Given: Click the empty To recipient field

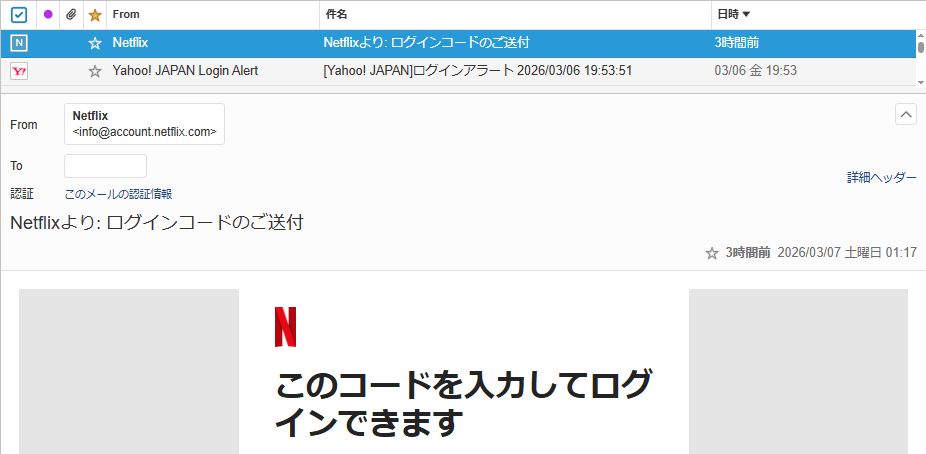Looking at the screenshot, I should pos(105,166).
